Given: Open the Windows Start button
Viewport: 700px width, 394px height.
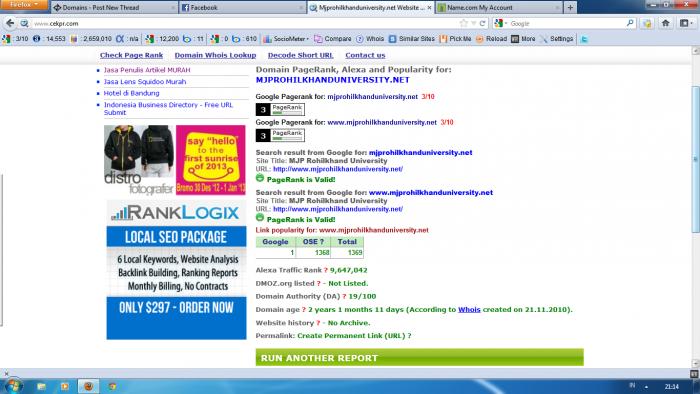Looking at the screenshot, I should (x=12, y=386).
